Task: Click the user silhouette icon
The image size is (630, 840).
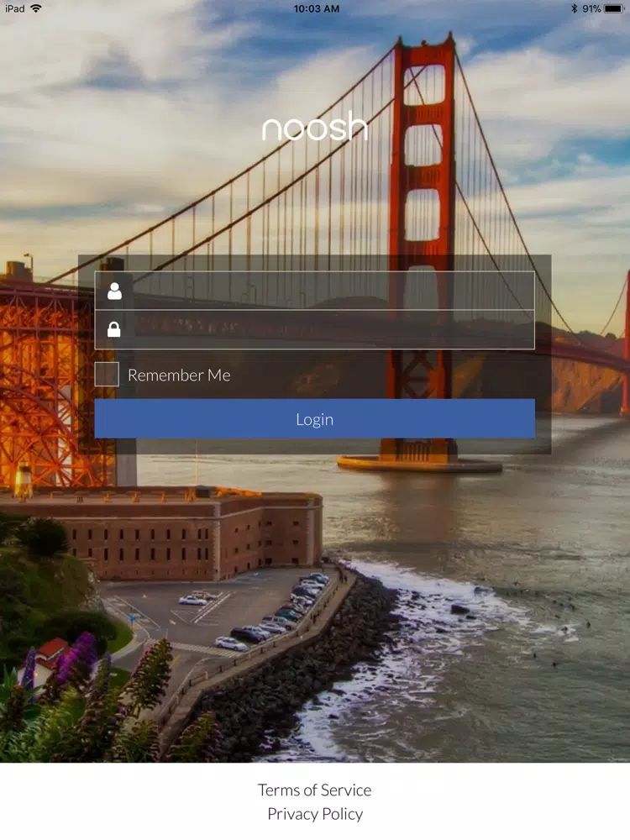Action: click(114, 291)
